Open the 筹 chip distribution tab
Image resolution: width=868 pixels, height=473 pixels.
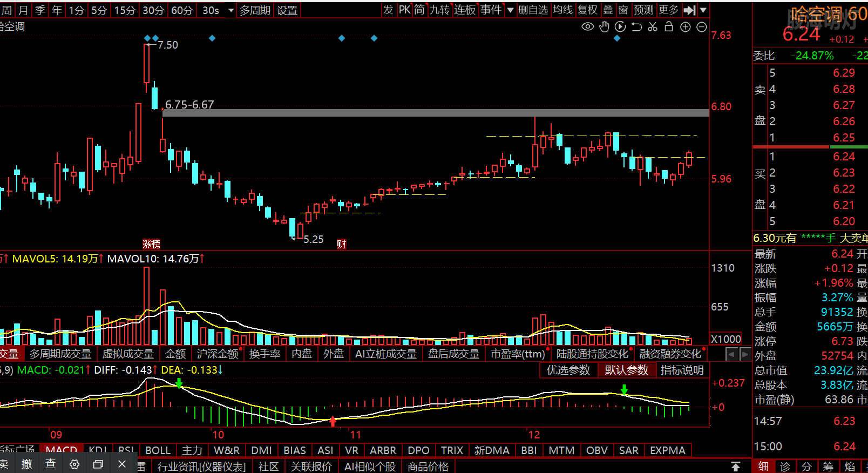pos(828,467)
